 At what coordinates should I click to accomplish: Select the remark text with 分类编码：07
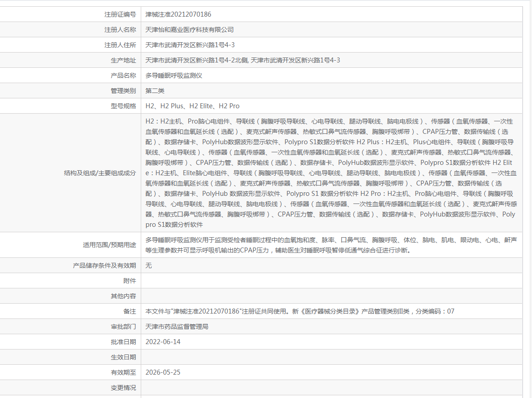pos(300,311)
